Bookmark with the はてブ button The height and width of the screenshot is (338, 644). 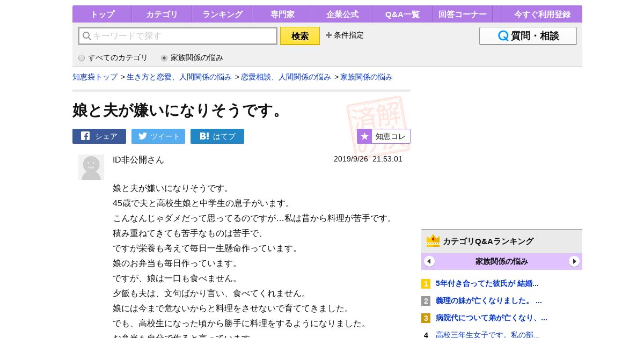pos(217,136)
